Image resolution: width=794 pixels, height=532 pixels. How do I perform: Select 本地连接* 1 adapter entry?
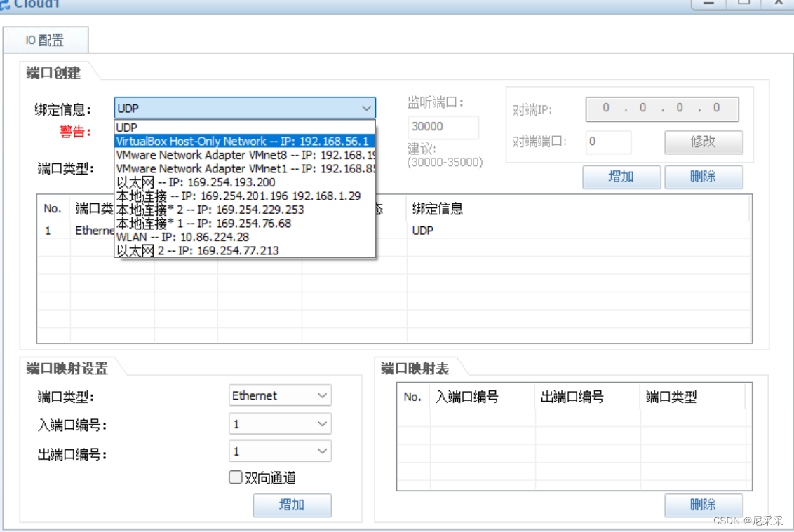point(245,223)
